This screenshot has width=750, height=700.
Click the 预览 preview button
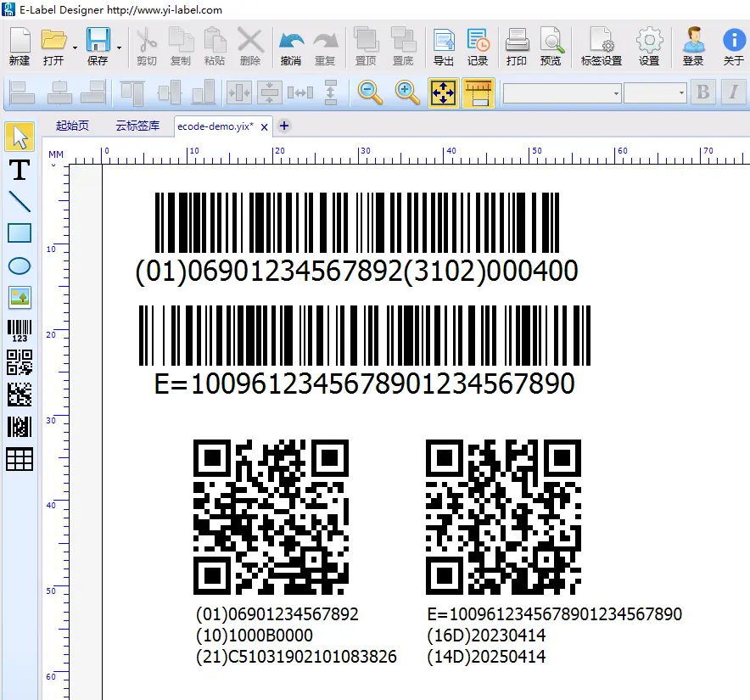tap(551, 47)
